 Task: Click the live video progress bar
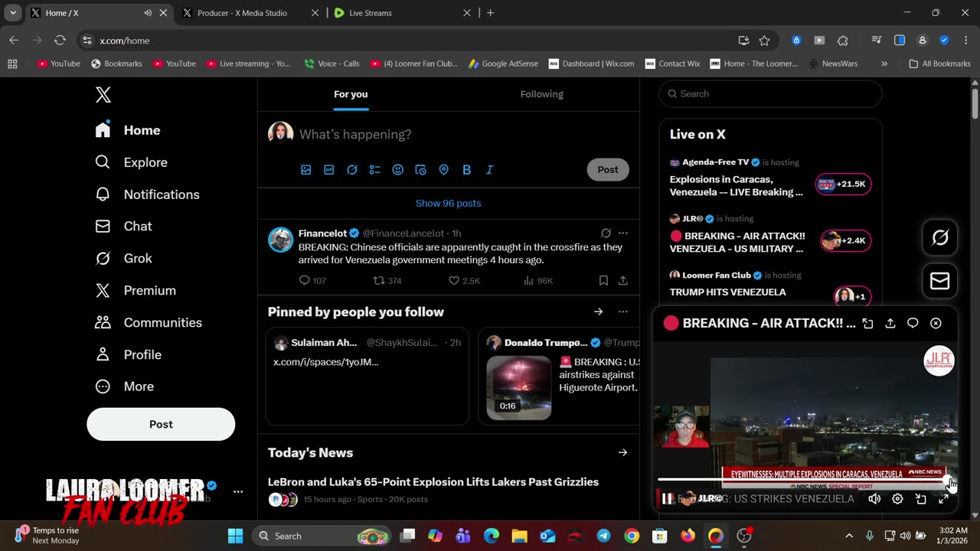click(x=803, y=480)
